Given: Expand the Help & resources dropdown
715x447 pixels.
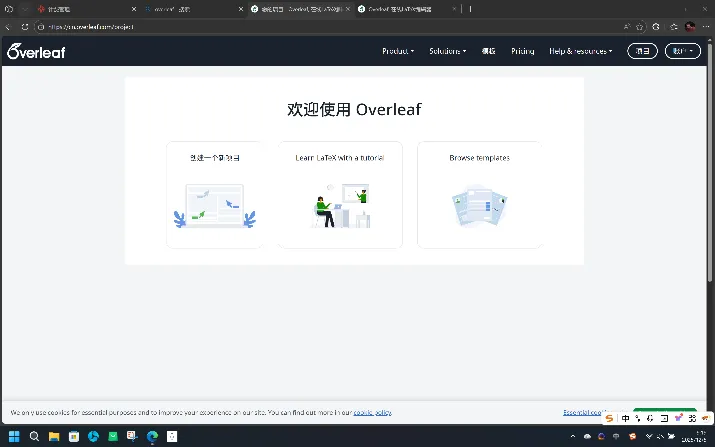Looking at the screenshot, I should point(580,51).
